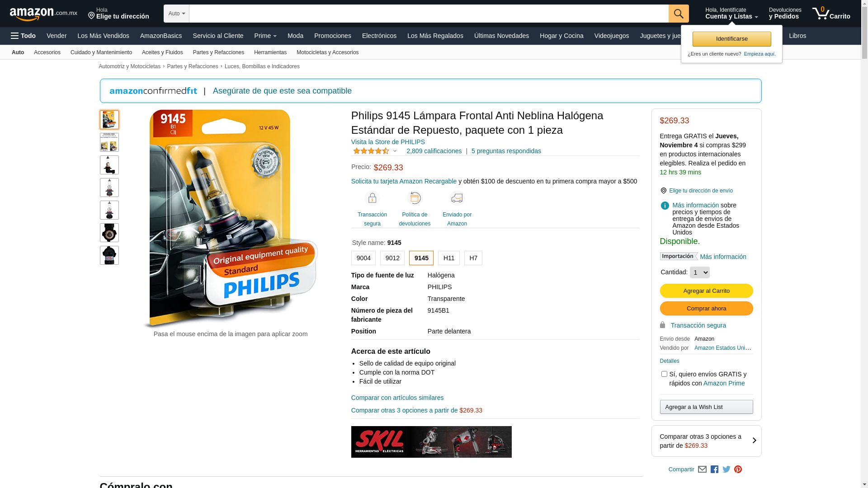Click the search magnifier button
Screen dimensions: 868x488
click(x=679, y=14)
